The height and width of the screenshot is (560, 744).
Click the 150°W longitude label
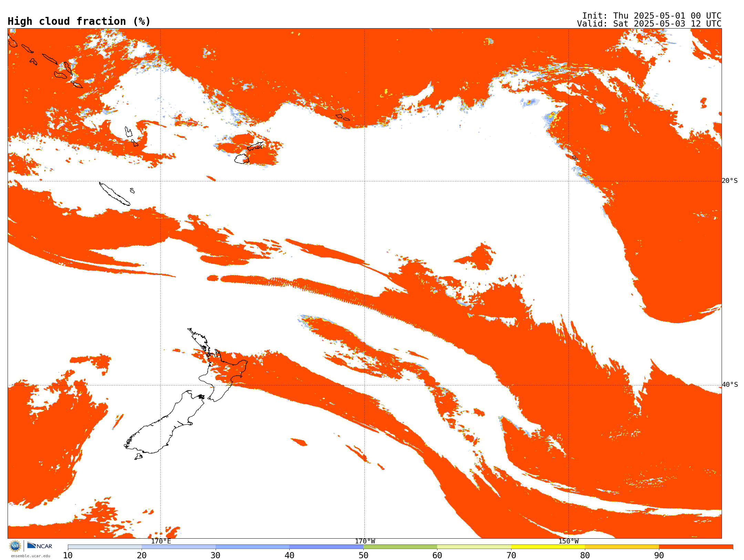(x=568, y=541)
